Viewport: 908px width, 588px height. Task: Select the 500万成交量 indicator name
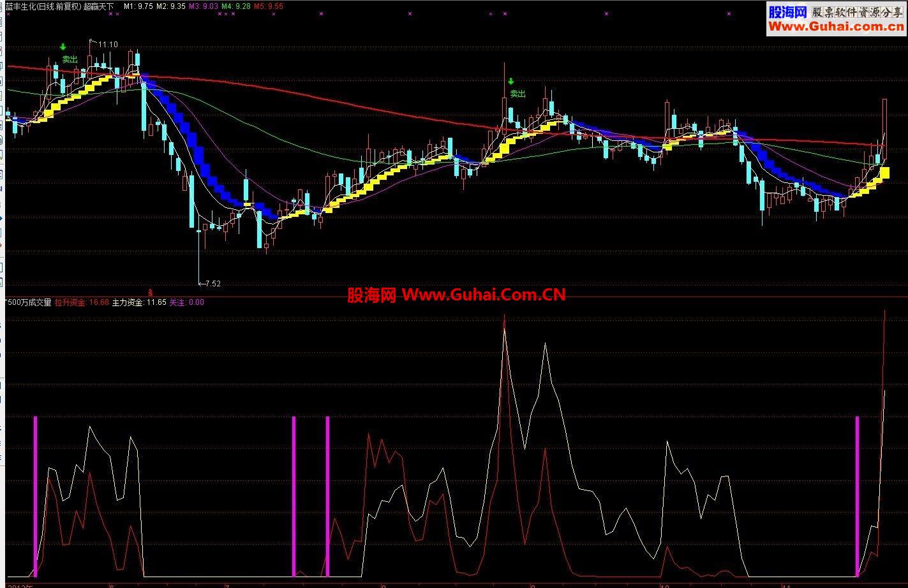click(x=29, y=302)
